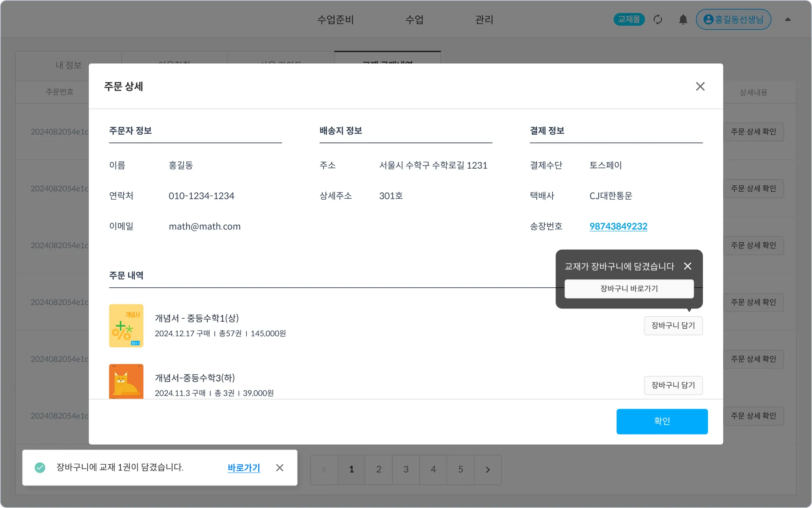This screenshot has height=508, width=812.
Task: Click the refresh sync icon in header
Action: click(658, 19)
